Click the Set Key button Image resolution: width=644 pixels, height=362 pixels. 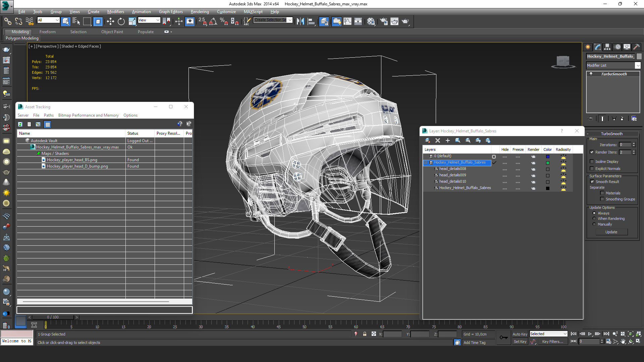[520, 342]
